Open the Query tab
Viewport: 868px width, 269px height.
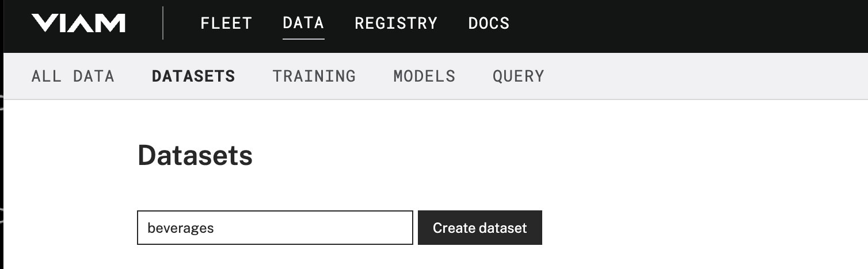click(x=518, y=76)
